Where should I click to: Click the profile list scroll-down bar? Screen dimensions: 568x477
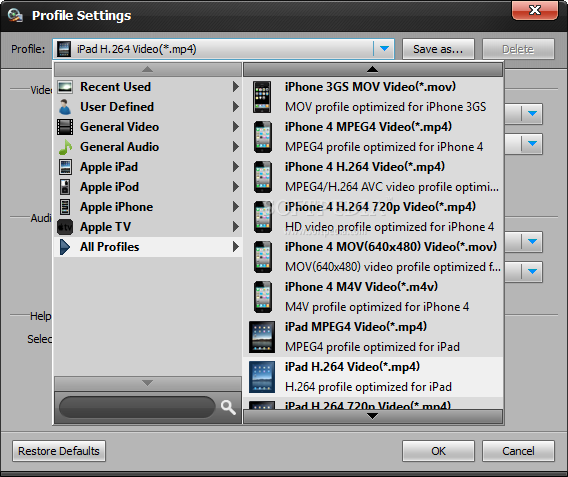(373, 416)
